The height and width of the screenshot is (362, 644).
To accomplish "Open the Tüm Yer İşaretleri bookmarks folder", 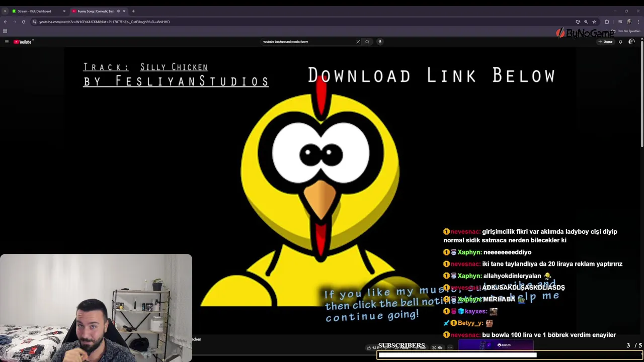I will [x=626, y=31].
